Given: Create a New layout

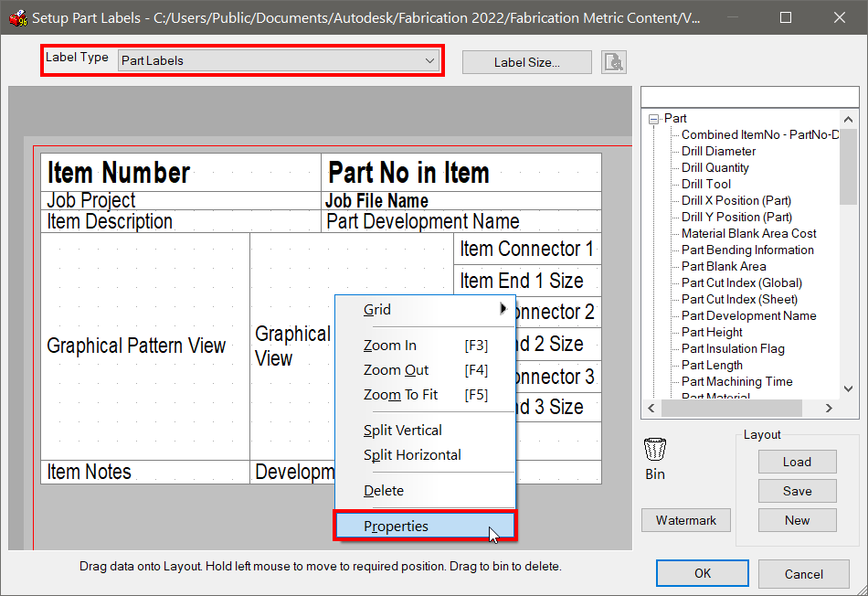Looking at the screenshot, I should (797, 519).
